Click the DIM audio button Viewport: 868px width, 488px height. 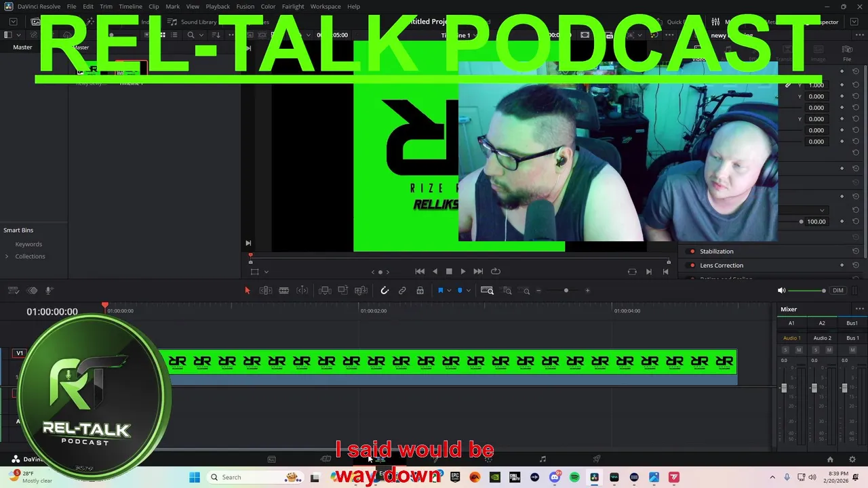pos(838,291)
